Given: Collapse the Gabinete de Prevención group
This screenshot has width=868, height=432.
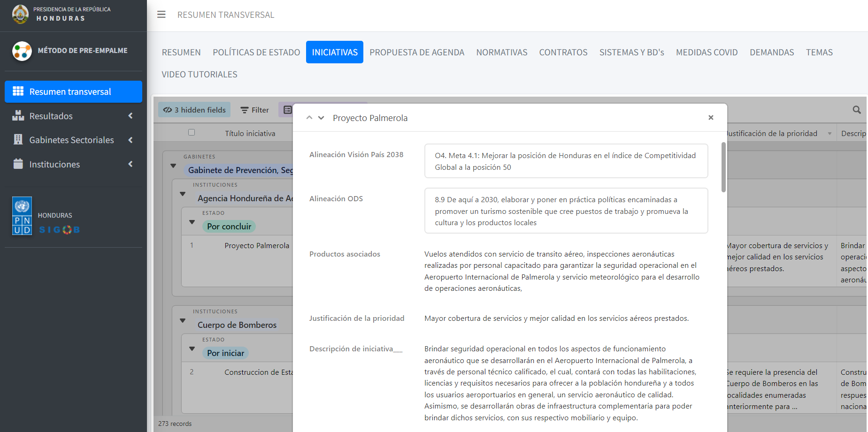Looking at the screenshot, I should pos(173,166).
